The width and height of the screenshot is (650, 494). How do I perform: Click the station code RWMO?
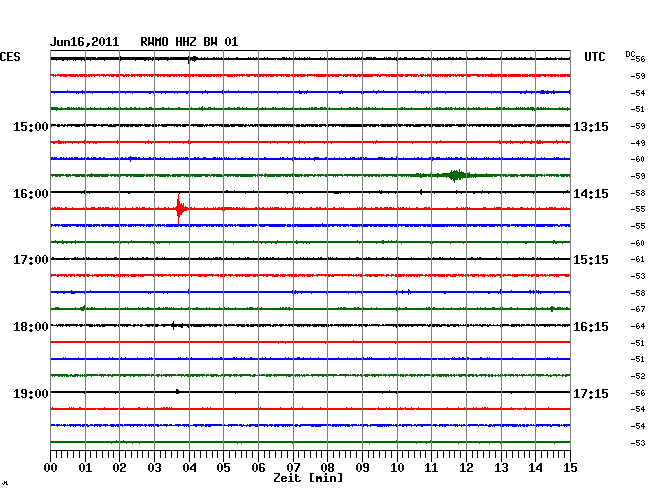click(154, 42)
